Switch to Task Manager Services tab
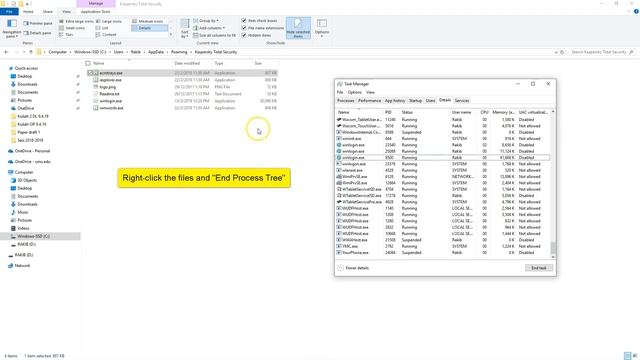This screenshot has height=360, width=640. point(462,100)
